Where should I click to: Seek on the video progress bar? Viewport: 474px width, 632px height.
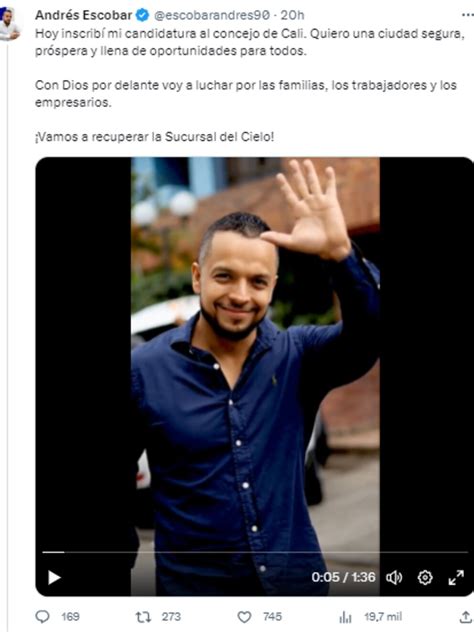pos(255,552)
